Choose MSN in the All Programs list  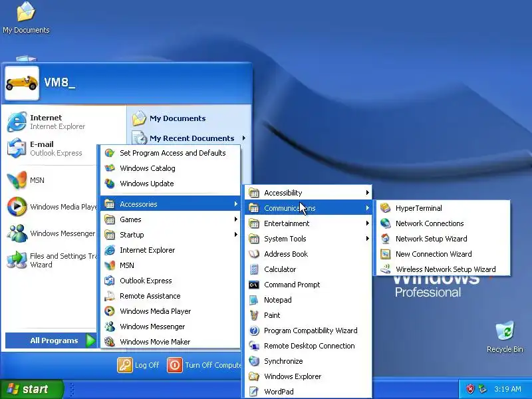click(x=170, y=265)
